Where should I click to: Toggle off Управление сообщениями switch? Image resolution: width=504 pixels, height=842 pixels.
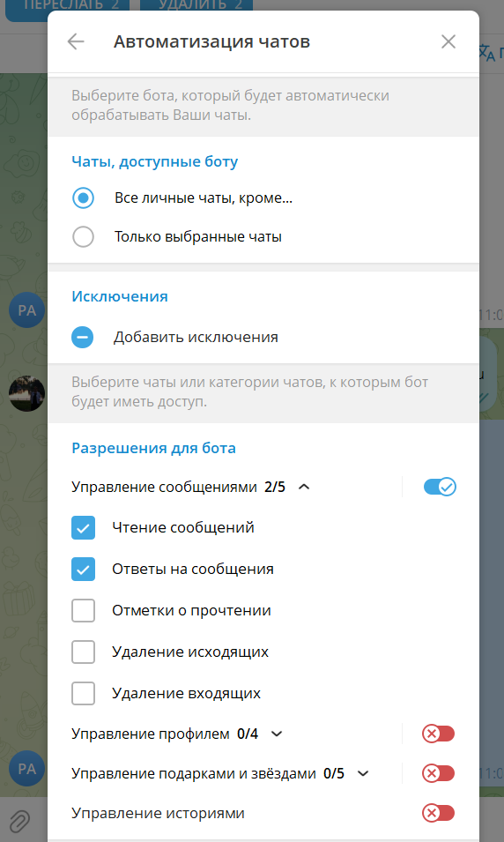click(x=440, y=487)
